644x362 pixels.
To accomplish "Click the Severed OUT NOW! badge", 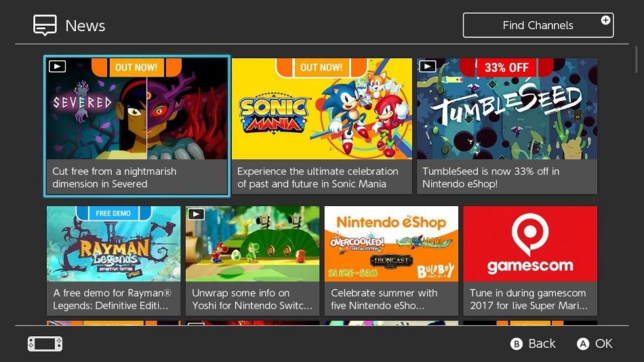I will pyautogui.click(x=136, y=67).
